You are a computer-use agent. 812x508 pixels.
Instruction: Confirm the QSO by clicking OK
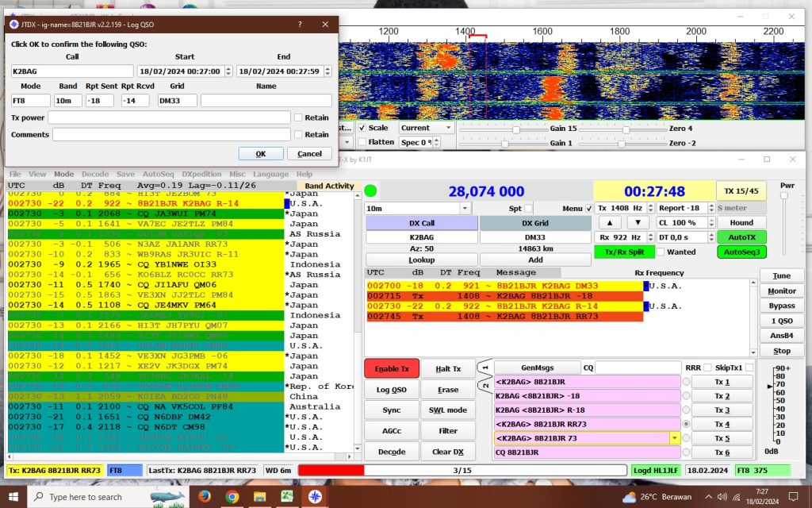coord(260,153)
